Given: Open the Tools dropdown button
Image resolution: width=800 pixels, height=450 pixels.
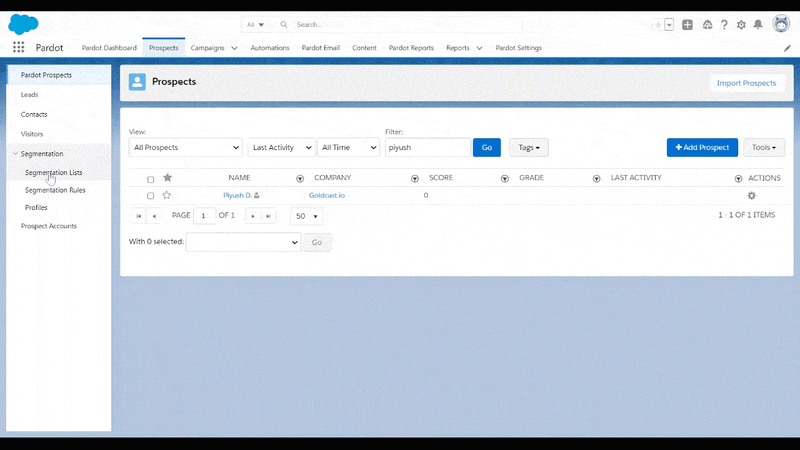Looking at the screenshot, I should click(x=764, y=147).
